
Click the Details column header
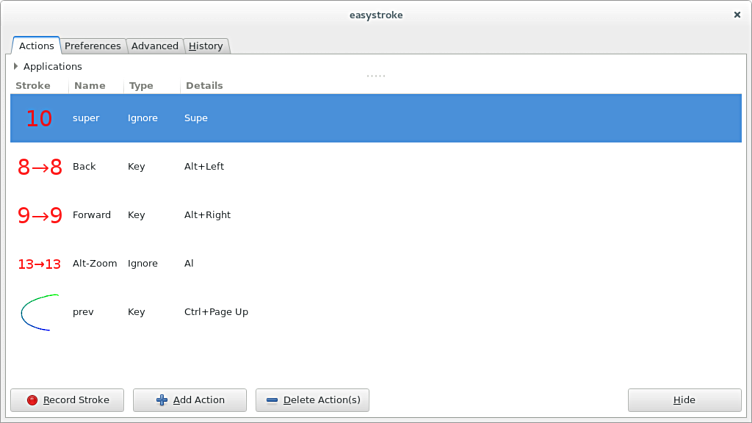pos(204,86)
